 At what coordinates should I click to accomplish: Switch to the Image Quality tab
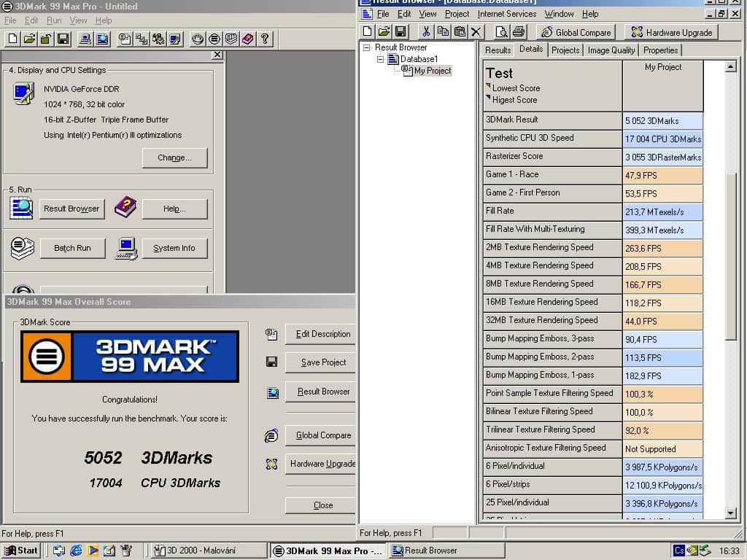(611, 50)
